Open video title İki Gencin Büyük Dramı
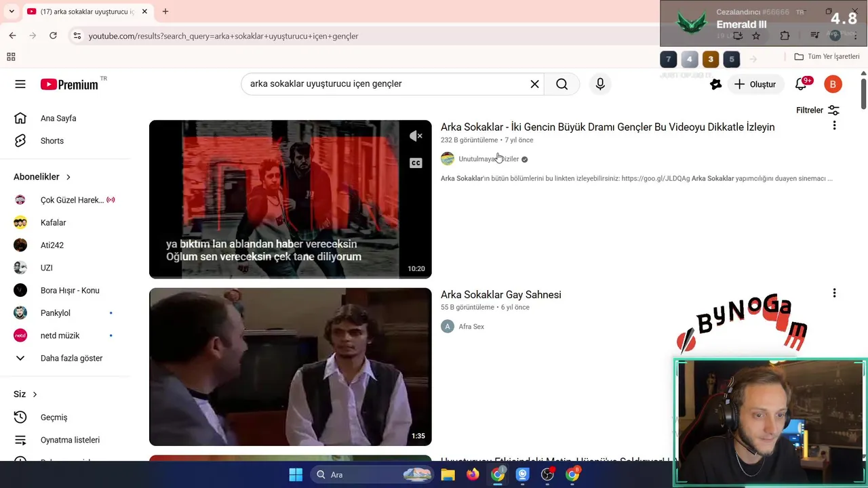The height and width of the screenshot is (488, 868). point(608,127)
